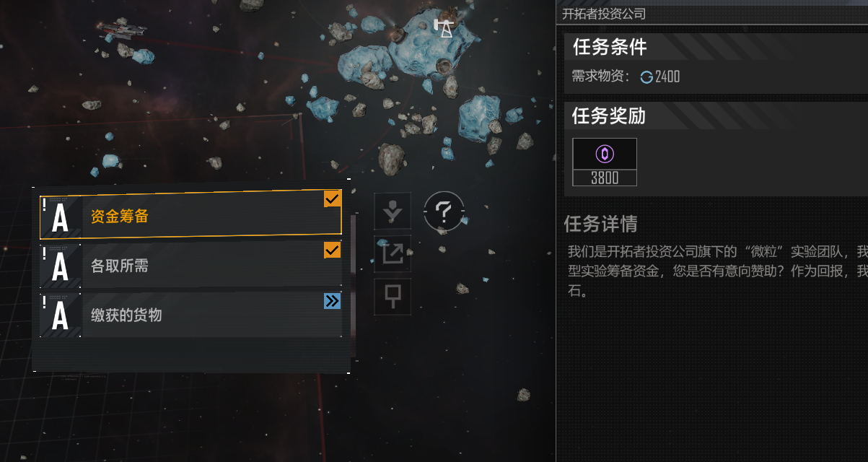The image size is (868, 462).
Task: Click the 任务奖励 section header
Action: click(x=608, y=115)
